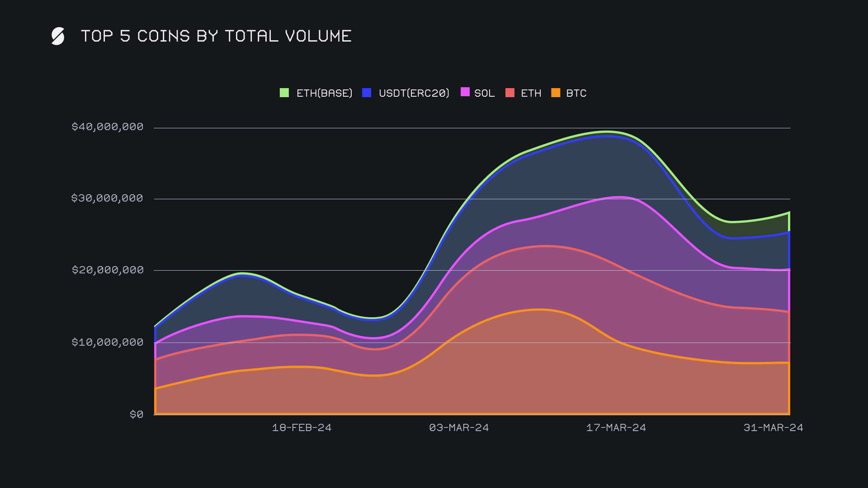
Task: Click the $40,000,000 y-axis label
Action: (107, 127)
